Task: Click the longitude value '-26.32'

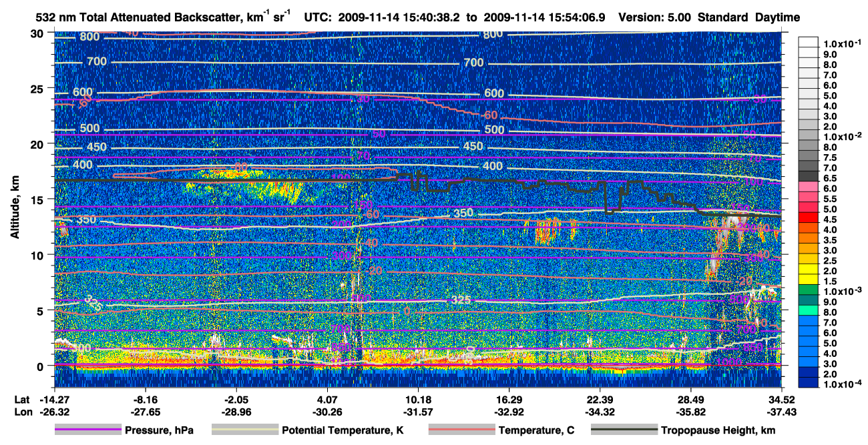Action: click(54, 412)
